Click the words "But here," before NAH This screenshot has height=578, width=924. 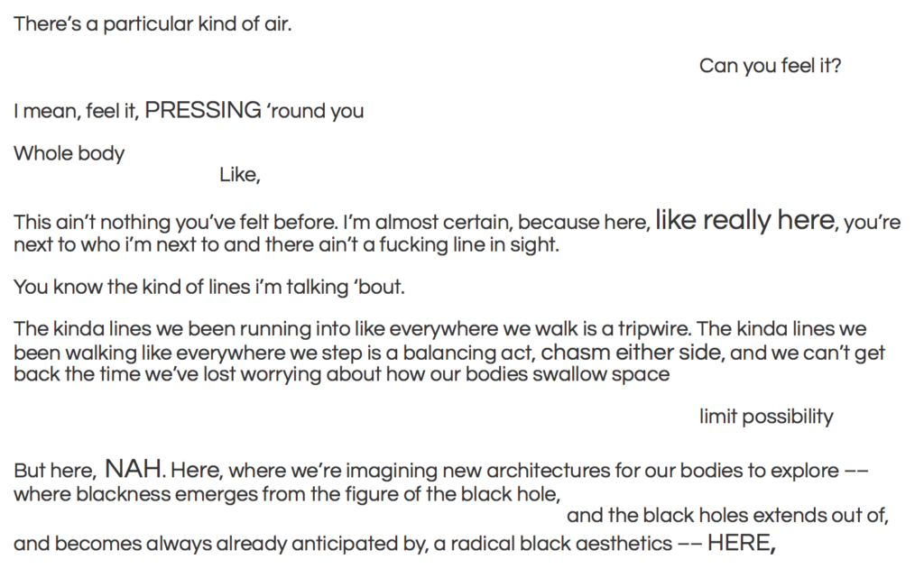coord(54,471)
